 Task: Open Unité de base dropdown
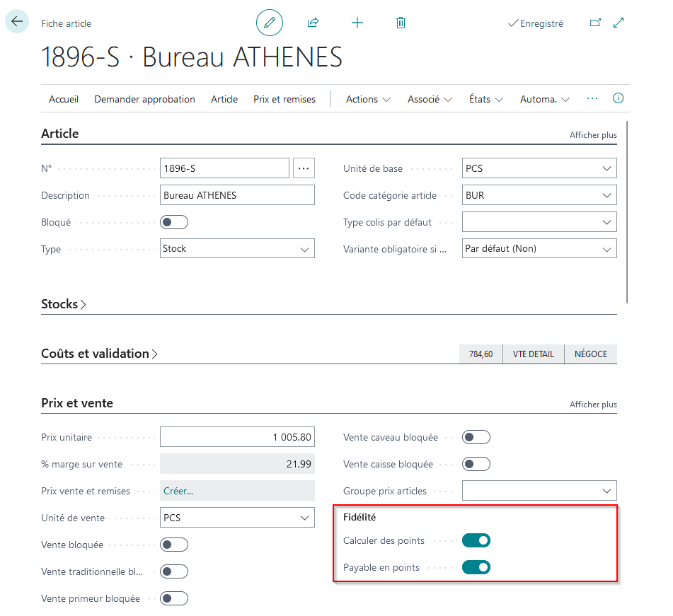539,168
